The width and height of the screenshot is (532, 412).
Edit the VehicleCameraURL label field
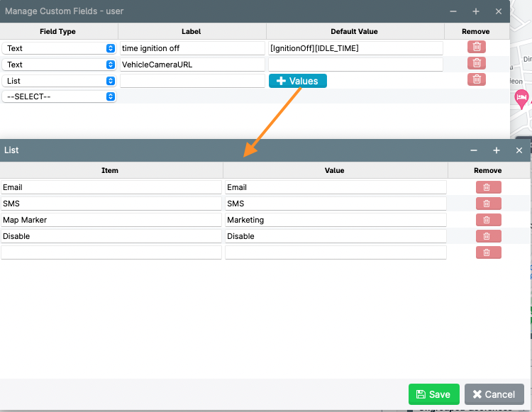click(x=192, y=65)
